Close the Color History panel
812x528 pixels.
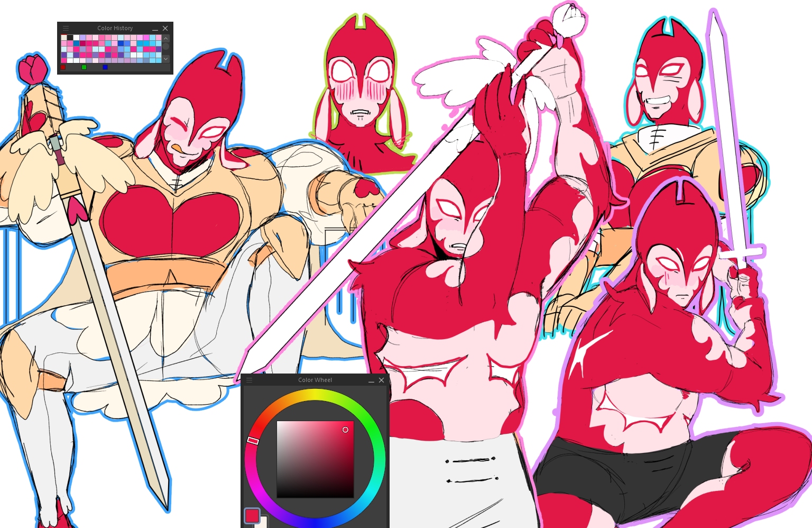click(x=165, y=29)
